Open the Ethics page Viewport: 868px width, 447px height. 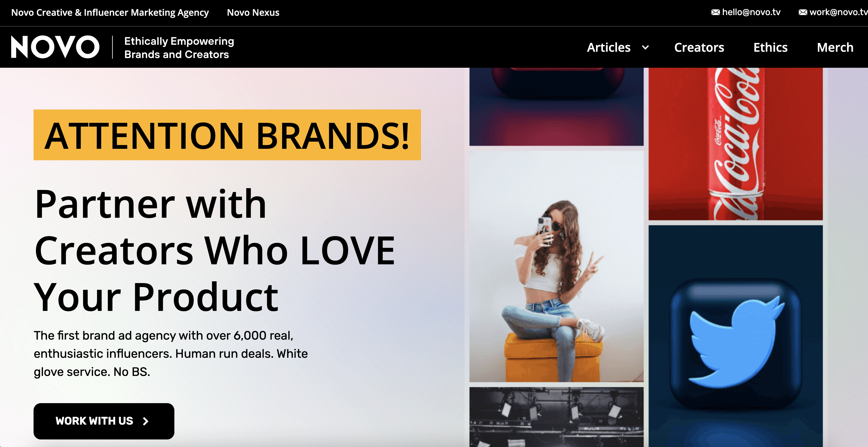click(x=770, y=47)
